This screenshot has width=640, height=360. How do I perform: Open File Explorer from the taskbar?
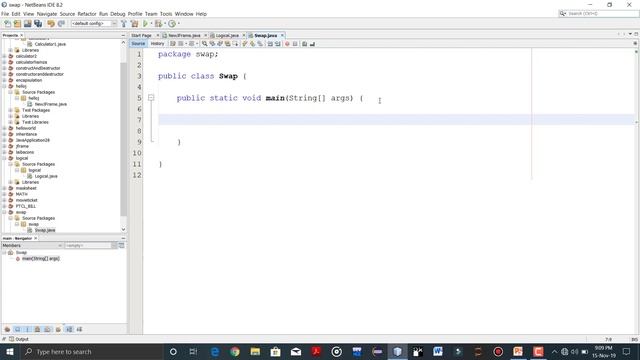tap(255, 351)
